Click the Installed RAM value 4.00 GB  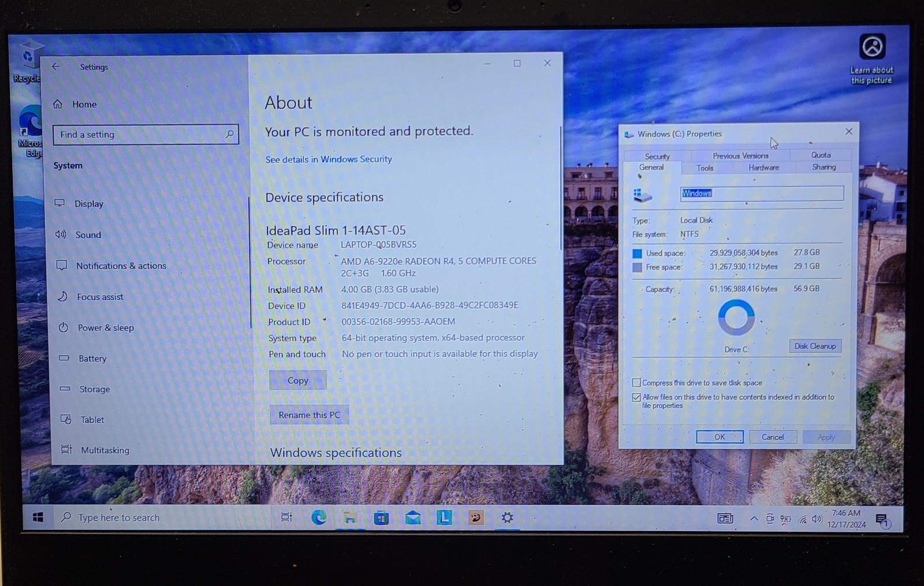point(390,289)
